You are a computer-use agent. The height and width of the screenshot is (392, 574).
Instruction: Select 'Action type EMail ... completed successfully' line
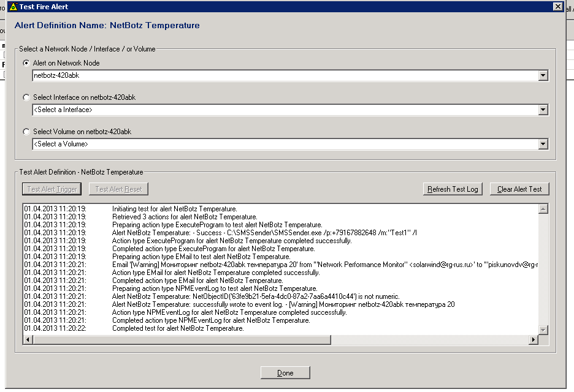coord(216,273)
